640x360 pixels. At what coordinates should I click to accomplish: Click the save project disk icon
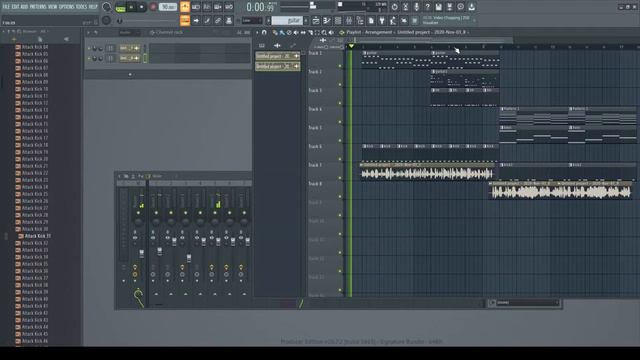tap(438, 7)
